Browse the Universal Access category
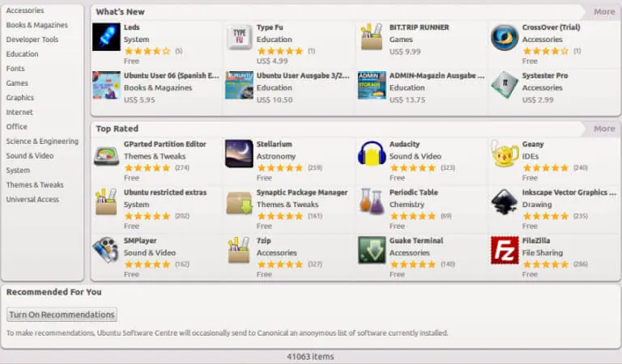The height and width of the screenshot is (364, 622). pyautogui.click(x=32, y=199)
